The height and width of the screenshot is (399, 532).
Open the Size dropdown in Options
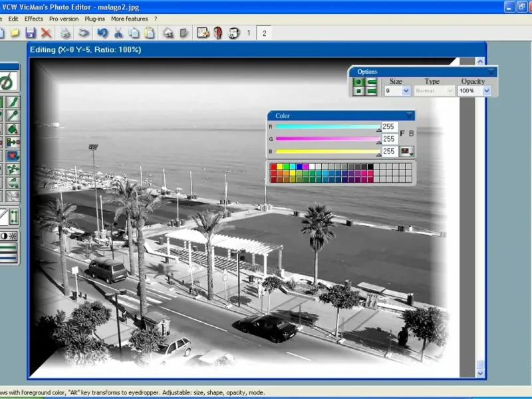(x=406, y=90)
